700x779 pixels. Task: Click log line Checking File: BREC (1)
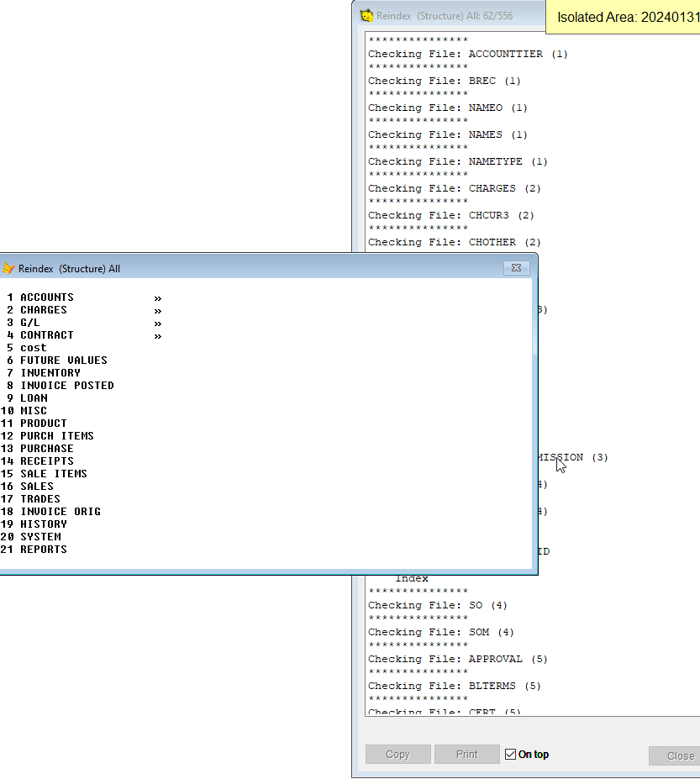(x=445, y=81)
